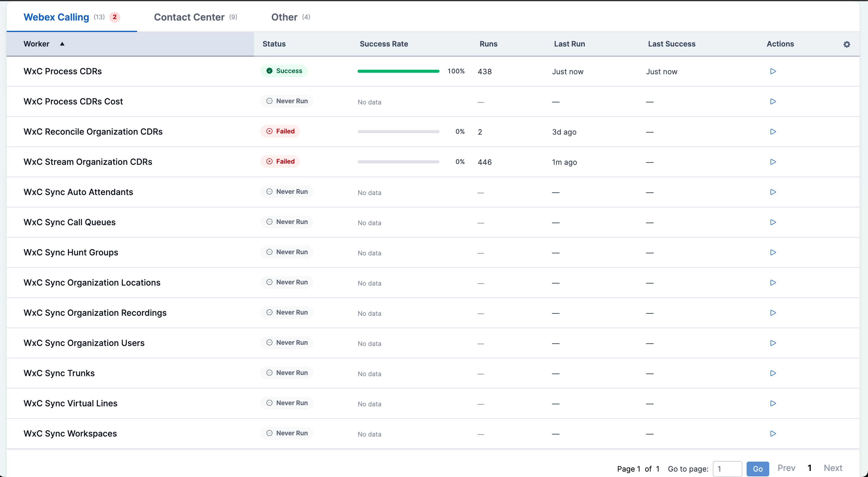Sort by the Last Success column header

click(672, 44)
